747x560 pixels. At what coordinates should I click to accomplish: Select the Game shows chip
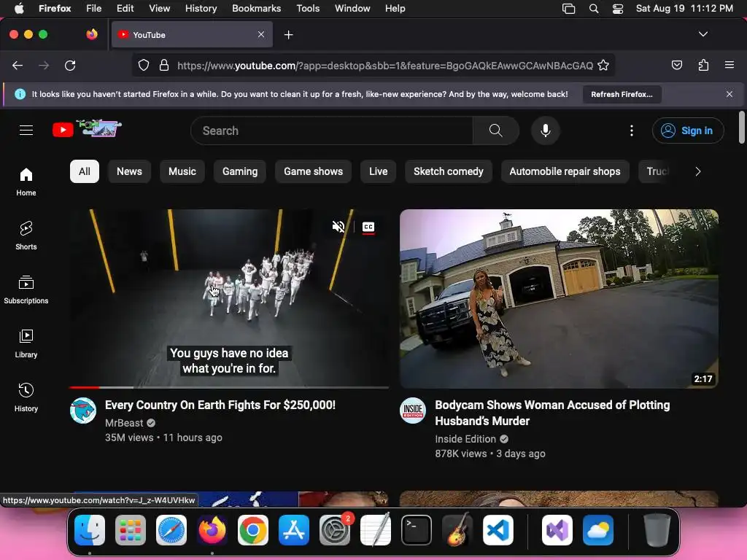coord(313,171)
